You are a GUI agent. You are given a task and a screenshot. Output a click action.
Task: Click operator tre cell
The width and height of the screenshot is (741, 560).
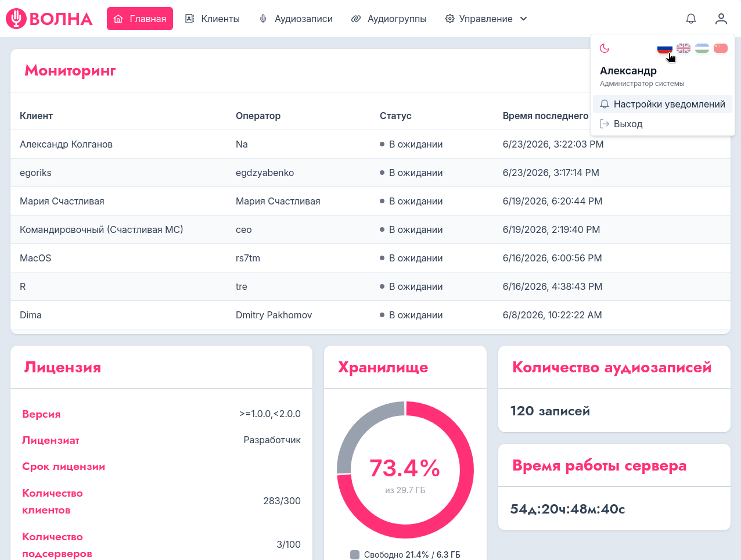click(242, 286)
